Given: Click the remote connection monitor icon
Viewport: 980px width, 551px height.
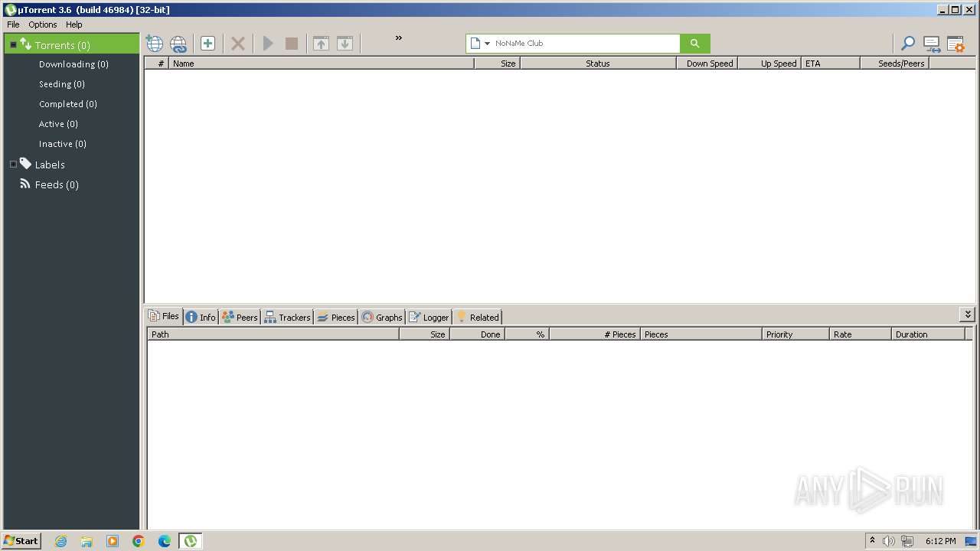Looking at the screenshot, I should click(932, 44).
